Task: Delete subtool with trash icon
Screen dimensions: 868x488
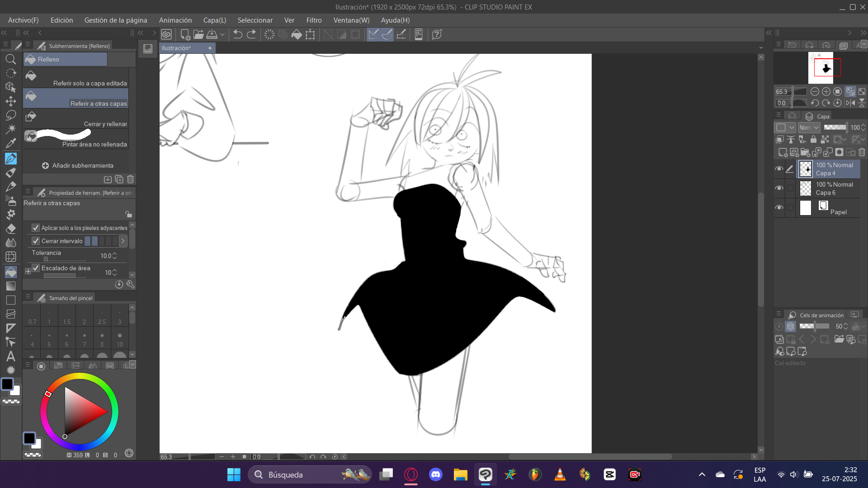Action: pos(130,179)
